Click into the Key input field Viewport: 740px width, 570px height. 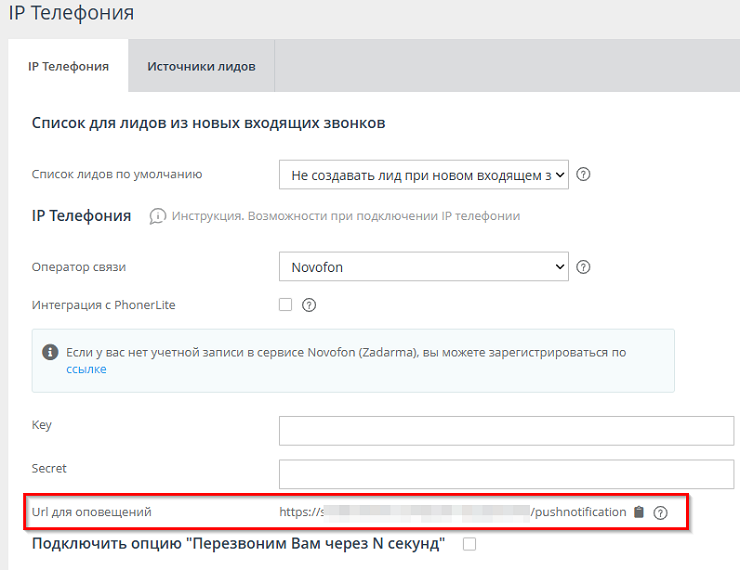506,430
